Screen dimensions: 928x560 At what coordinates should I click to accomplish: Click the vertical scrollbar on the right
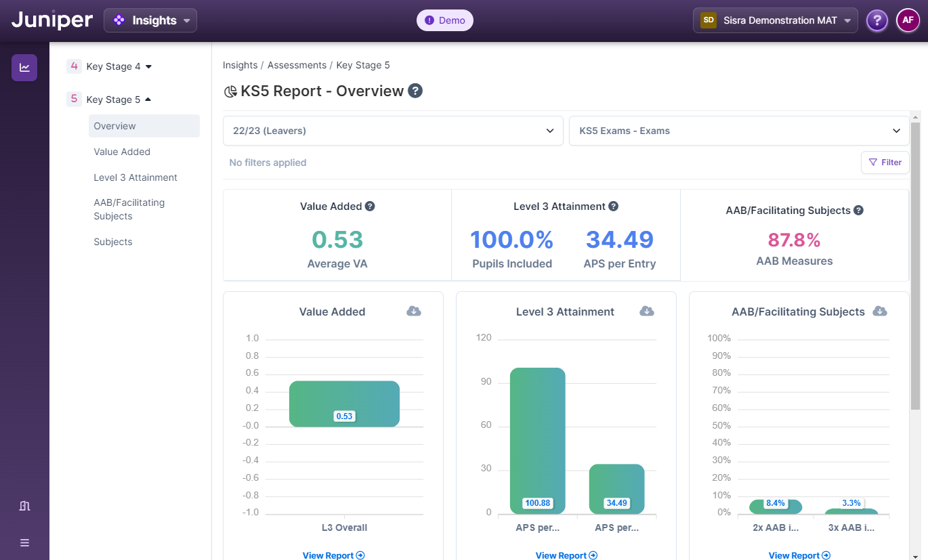coord(915,271)
